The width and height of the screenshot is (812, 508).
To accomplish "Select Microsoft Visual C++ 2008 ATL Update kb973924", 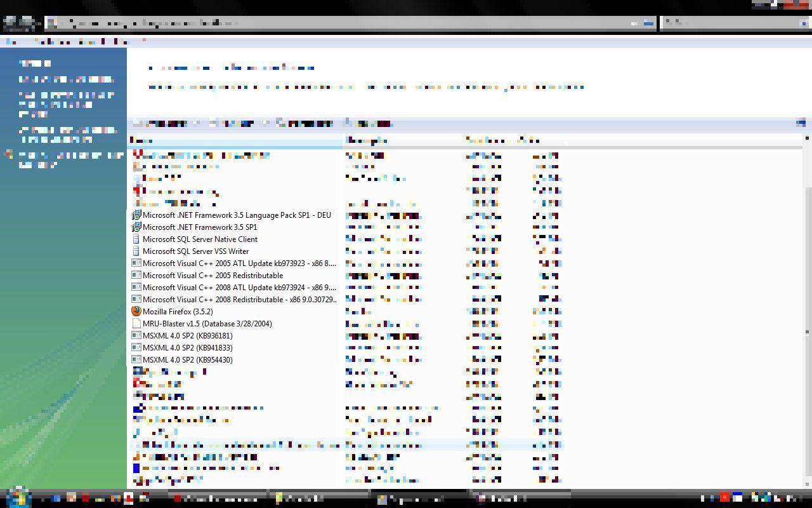I will [x=239, y=288].
